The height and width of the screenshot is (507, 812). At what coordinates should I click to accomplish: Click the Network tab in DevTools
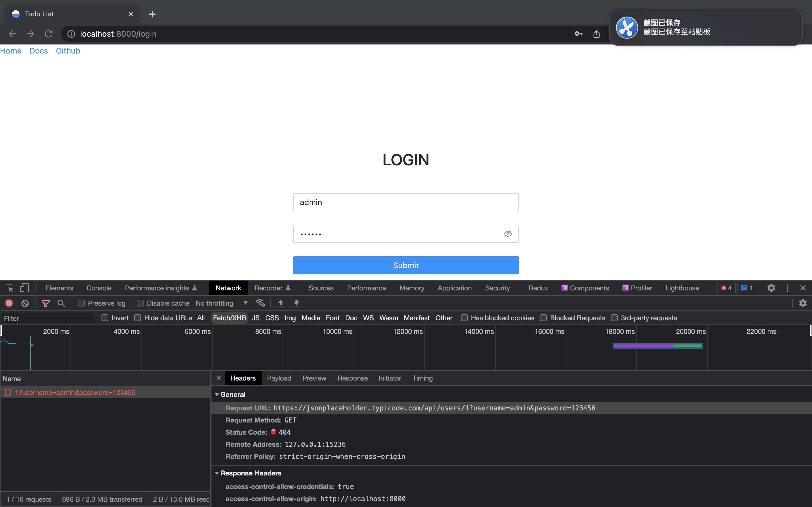coord(228,287)
